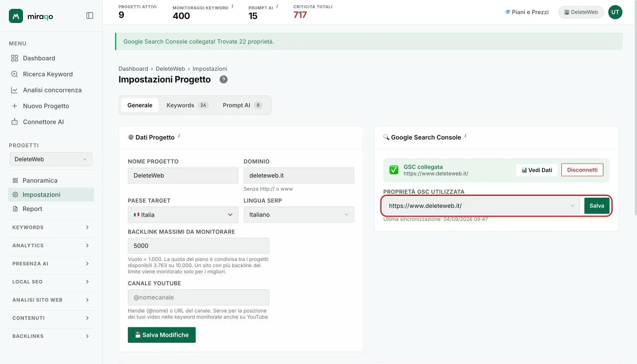
Task: Switch to the Keywords tab
Action: pos(187,105)
